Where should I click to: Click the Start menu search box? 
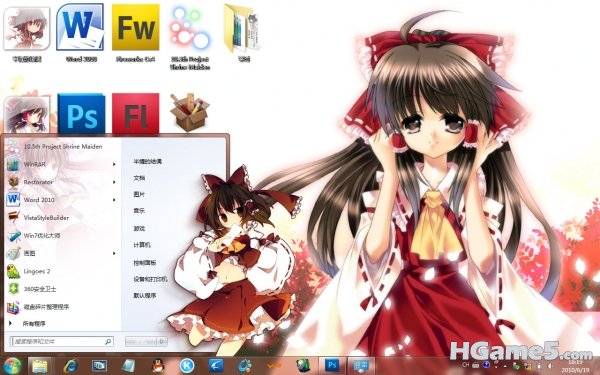[62, 341]
